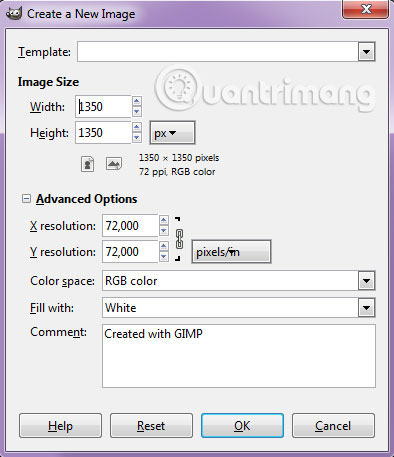394x457 pixels.
Task: Click the Comment text box
Action: 239,356
